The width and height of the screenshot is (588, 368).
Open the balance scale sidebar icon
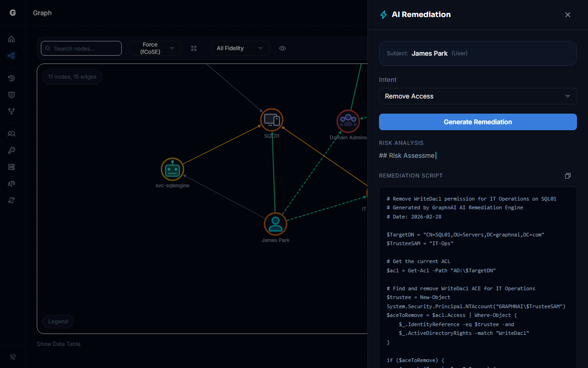click(x=11, y=184)
